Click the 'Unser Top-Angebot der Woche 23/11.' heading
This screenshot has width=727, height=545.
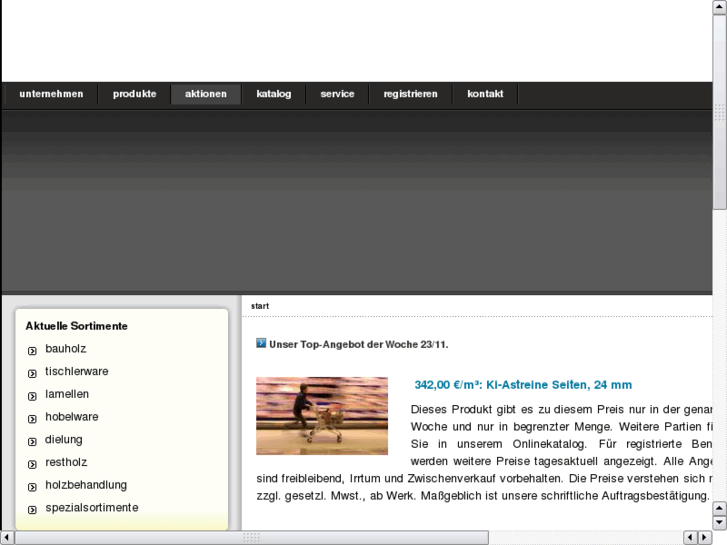(358, 345)
